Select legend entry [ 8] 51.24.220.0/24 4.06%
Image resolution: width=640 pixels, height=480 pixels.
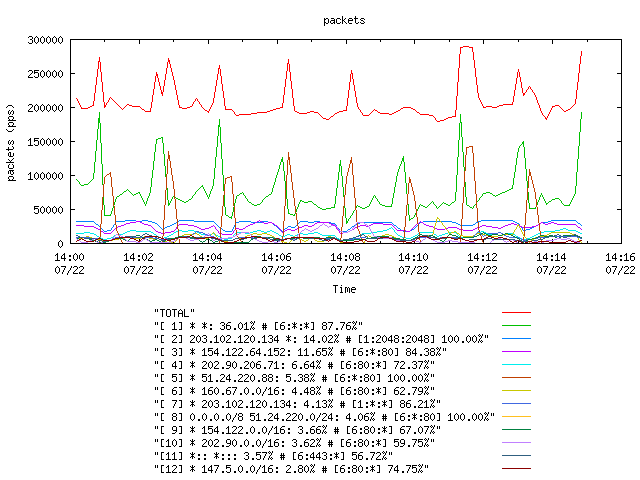[x=324, y=417]
